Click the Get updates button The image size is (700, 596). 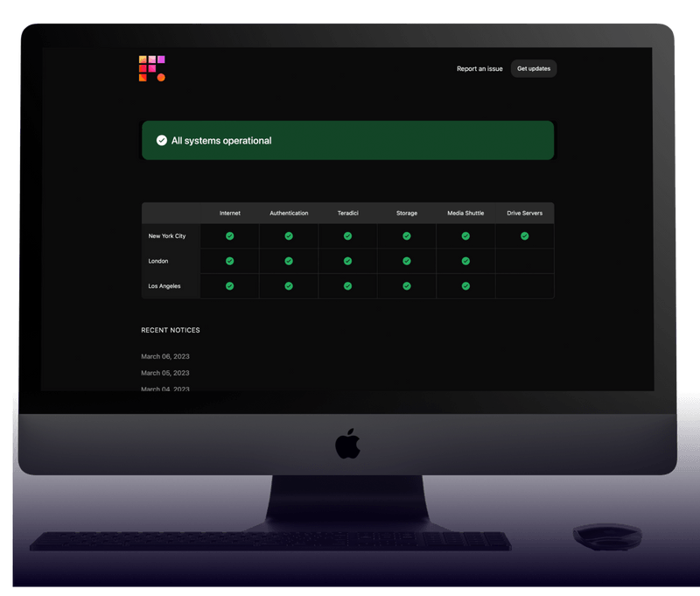534,69
